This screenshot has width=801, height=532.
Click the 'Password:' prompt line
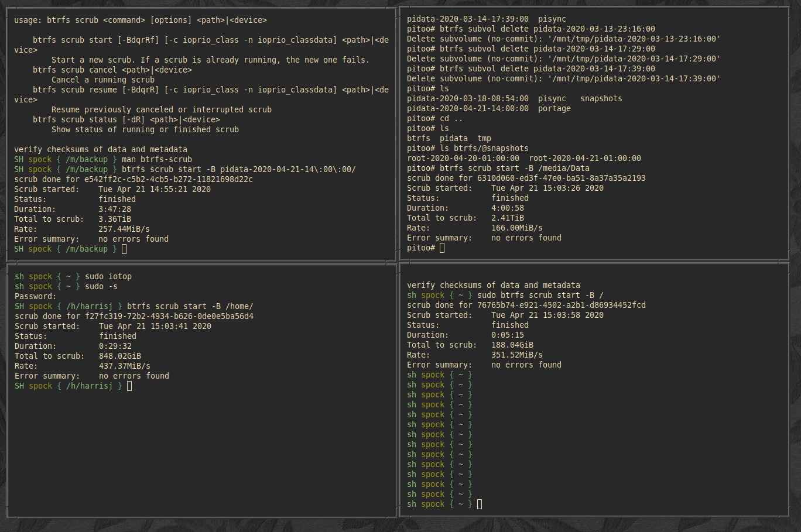pos(35,296)
